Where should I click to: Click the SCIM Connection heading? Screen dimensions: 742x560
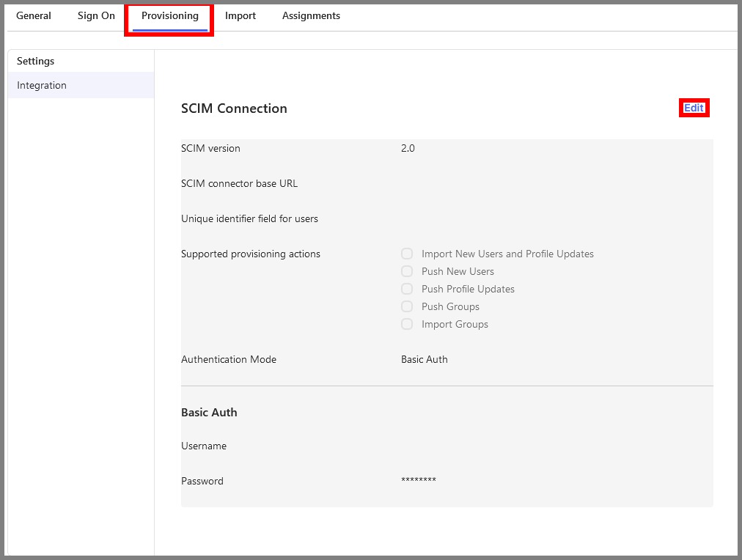point(234,108)
